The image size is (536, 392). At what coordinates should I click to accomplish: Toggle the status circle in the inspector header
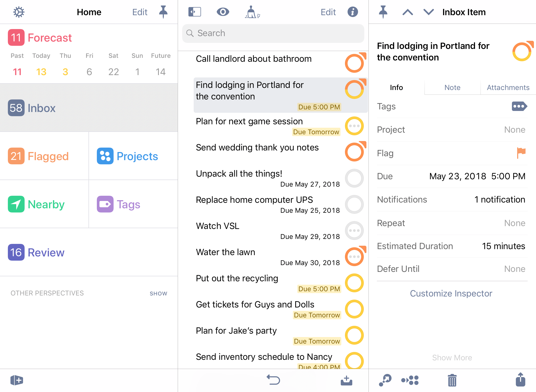[x=522, y=51]
